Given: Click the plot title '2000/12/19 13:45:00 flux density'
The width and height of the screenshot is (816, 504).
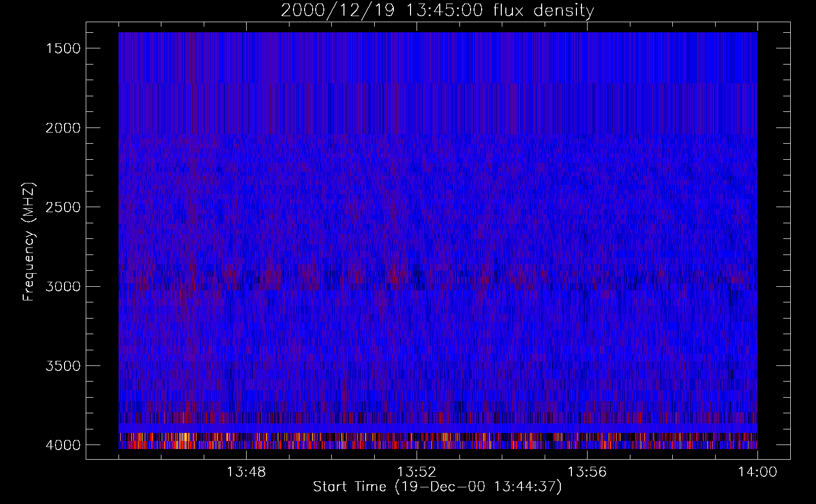Looking at the screenshot, I should tap(437, 11).
